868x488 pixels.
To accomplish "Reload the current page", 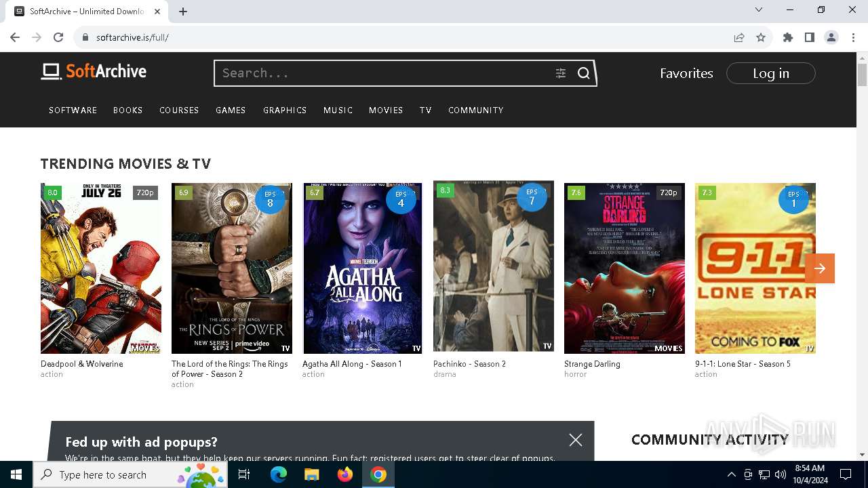I will (58, 37).
